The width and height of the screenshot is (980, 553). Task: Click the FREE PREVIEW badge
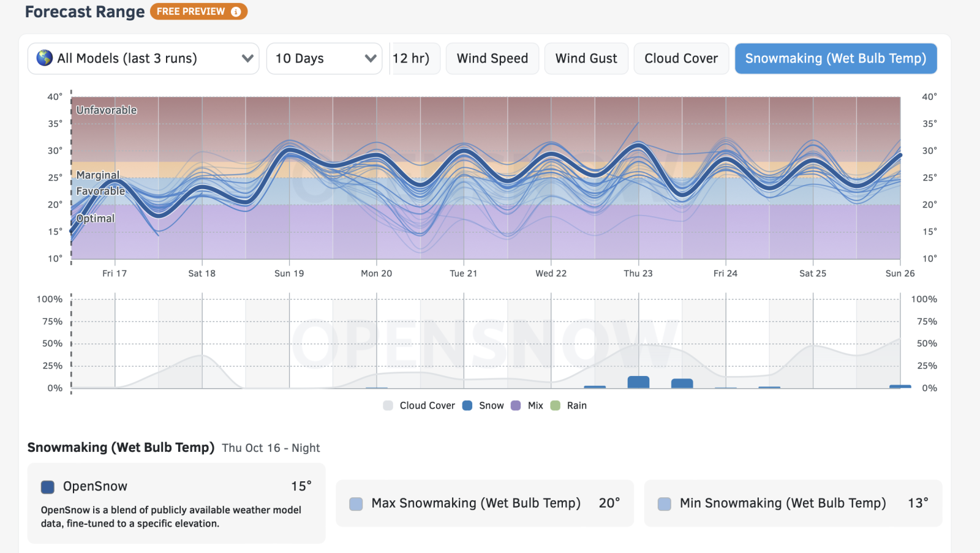point(191,12)
